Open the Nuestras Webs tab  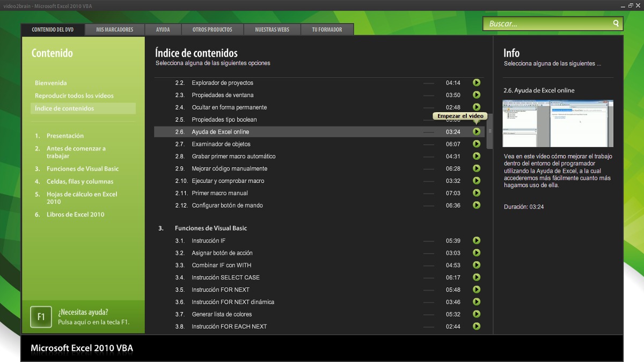272,29
